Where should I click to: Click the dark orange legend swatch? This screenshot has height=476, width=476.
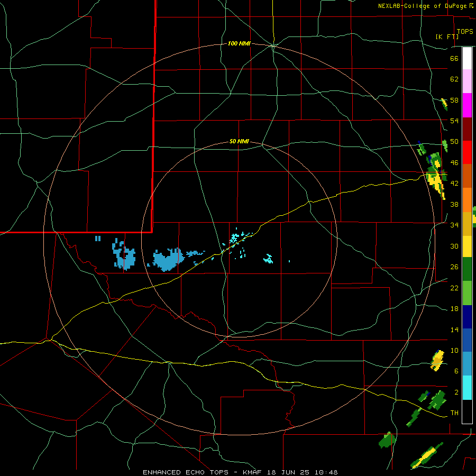pos(467,176)
